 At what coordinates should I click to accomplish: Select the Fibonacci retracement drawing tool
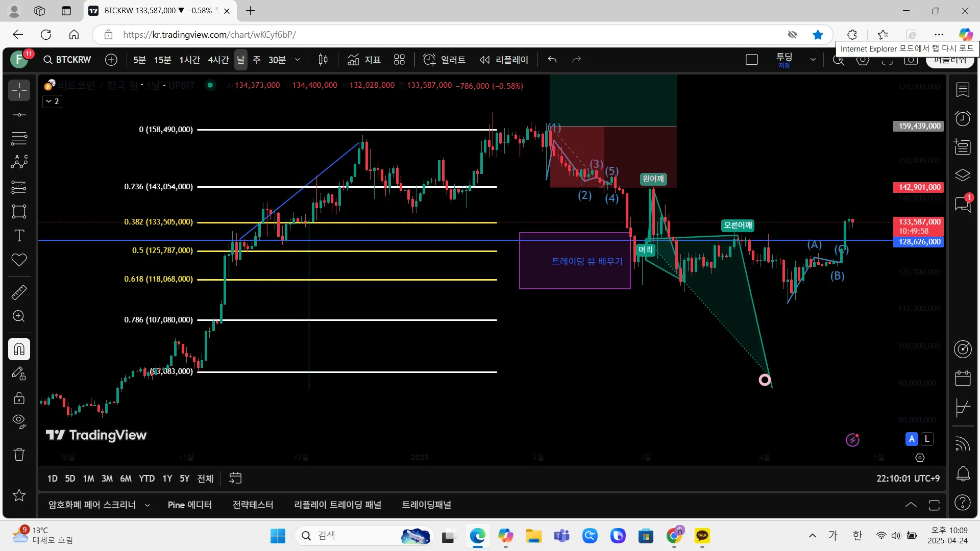(19, 138)
